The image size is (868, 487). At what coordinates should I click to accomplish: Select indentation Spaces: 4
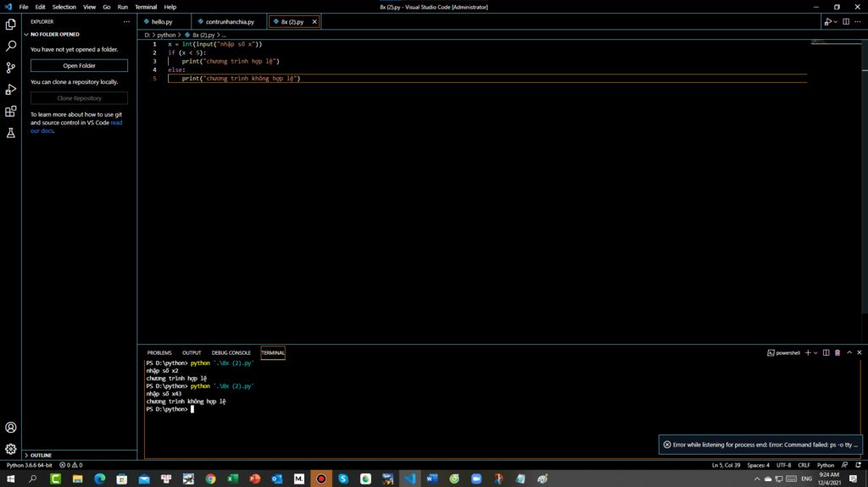click(758, 465)
